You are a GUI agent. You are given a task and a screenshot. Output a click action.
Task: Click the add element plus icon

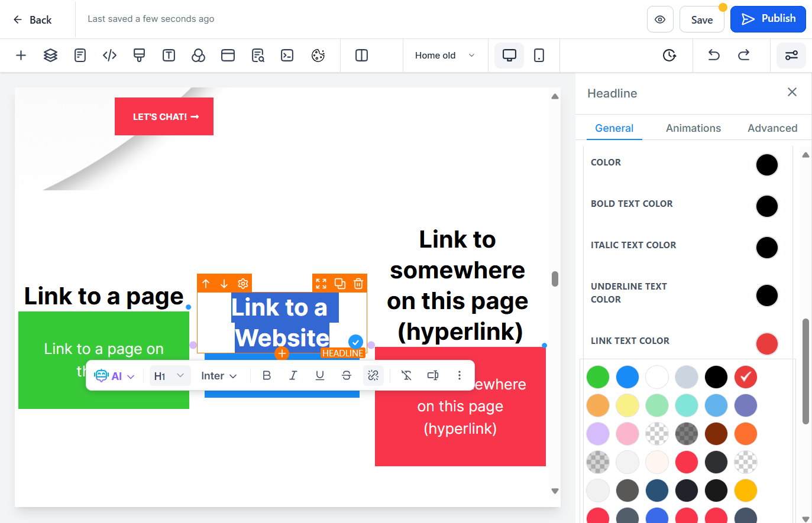21,56
